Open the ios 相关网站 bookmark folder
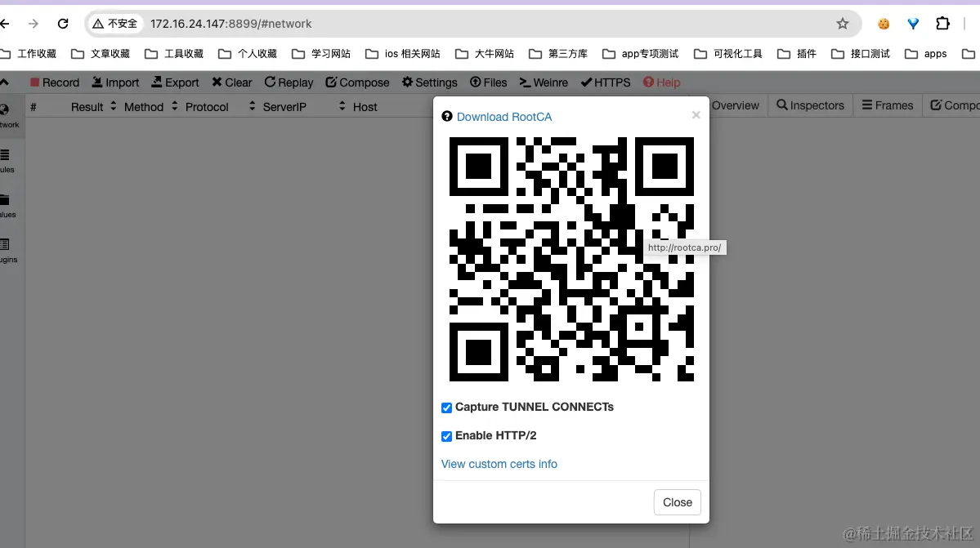This screenshot has width=980, height=548. point(403,54)
